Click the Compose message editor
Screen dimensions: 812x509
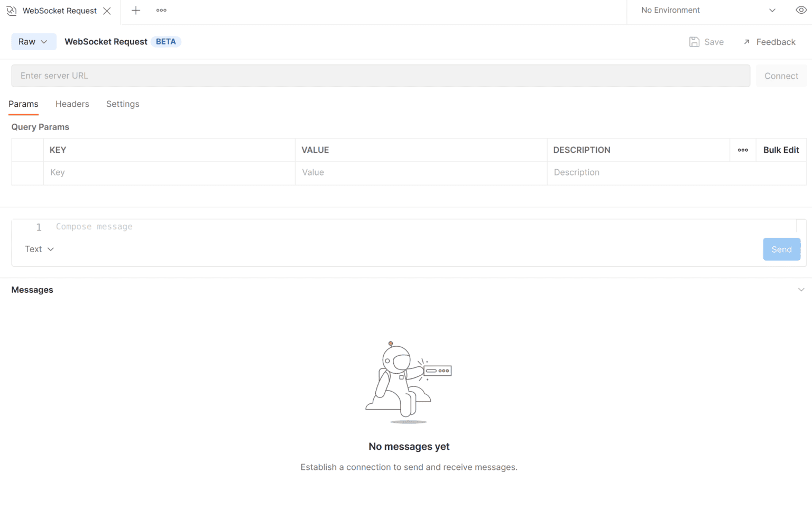[211, 226]
